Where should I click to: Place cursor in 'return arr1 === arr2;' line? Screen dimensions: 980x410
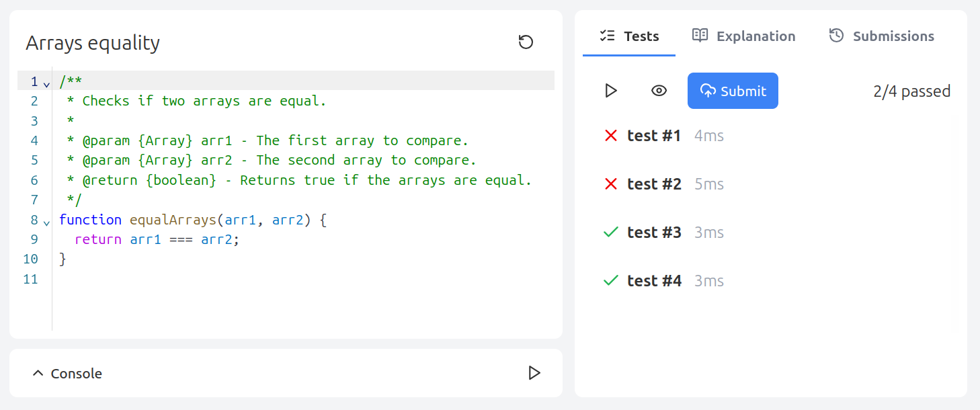tap(157, 239)
